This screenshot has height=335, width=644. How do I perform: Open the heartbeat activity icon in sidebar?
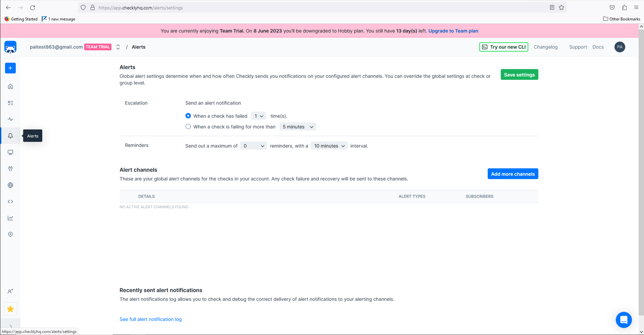coord(10,119)
